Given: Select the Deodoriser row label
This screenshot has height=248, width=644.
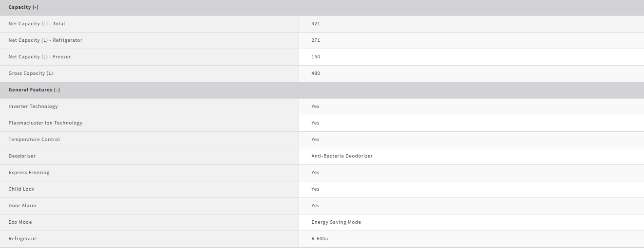Looking at the screenshot, I should pos(22,156).
